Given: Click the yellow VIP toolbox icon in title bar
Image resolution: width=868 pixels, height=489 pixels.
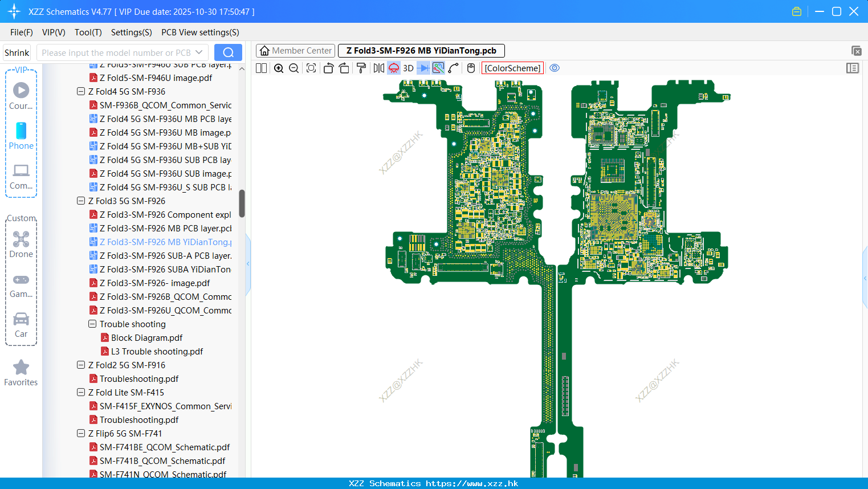Looking at the screenshot, I should tap(797, 11).
